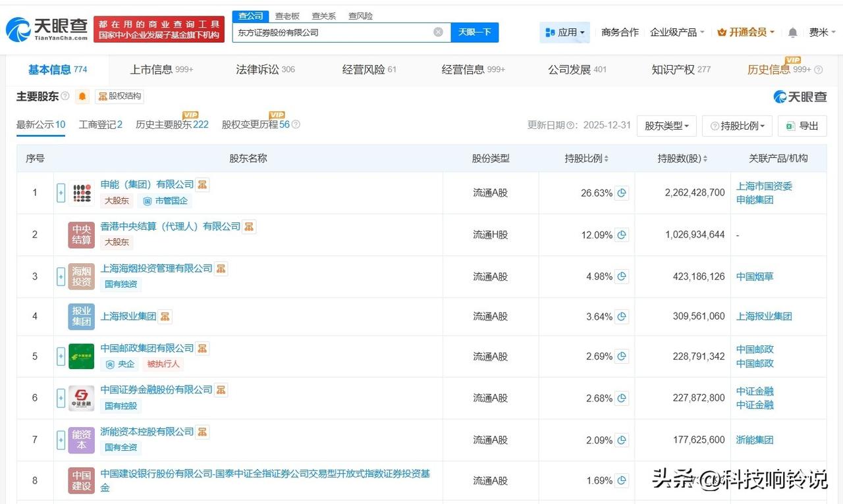Open the 浙能集团 related link
This screenshot has width=843, height=504.
[x=755, y=440]
